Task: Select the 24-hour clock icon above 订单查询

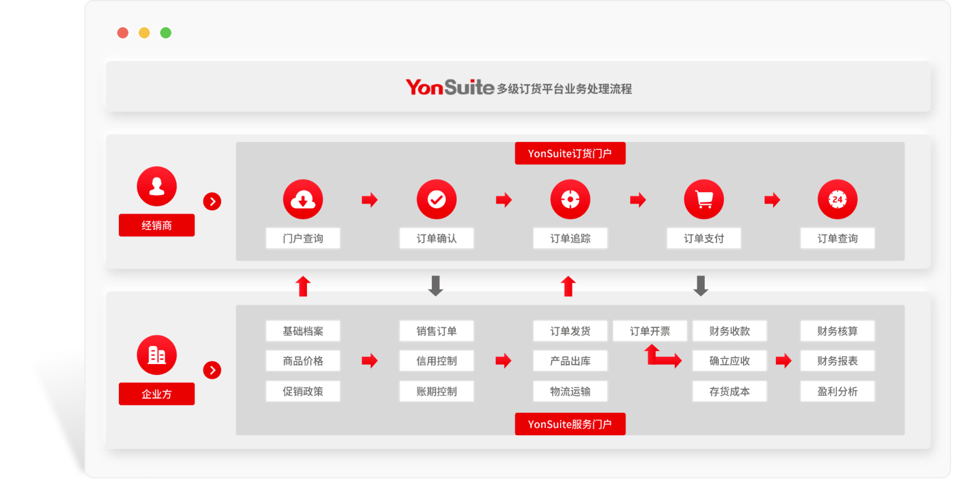Action: tap(837, 199)
